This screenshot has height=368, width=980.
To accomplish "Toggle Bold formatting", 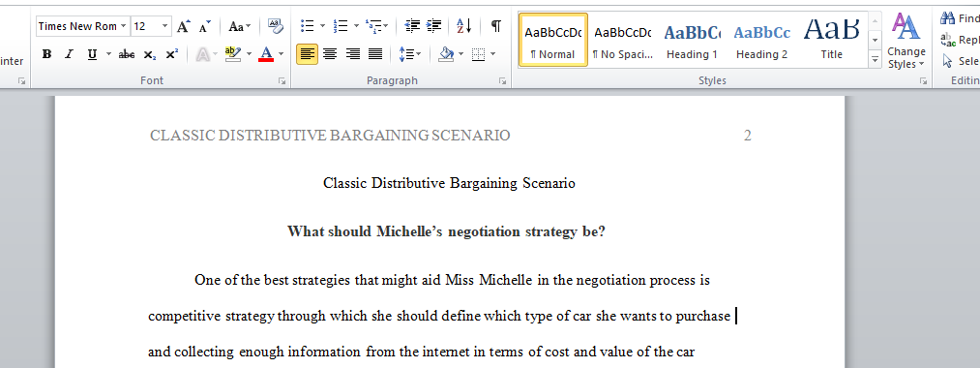I will click(x=46, y=54).
